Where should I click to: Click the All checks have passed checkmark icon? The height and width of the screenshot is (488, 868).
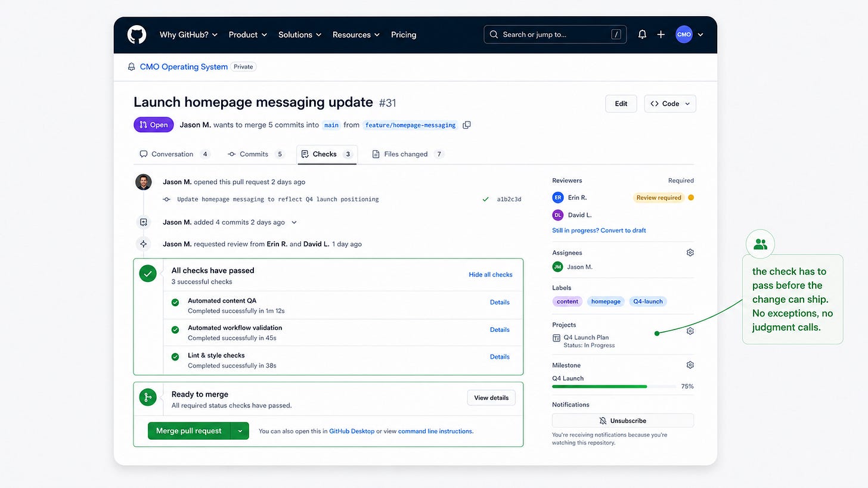coord(148,273)
